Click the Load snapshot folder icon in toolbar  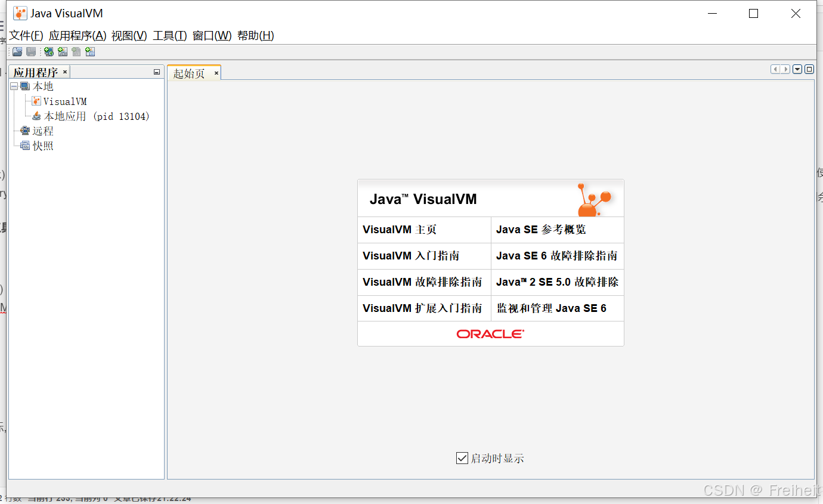[x=17, y=52]
